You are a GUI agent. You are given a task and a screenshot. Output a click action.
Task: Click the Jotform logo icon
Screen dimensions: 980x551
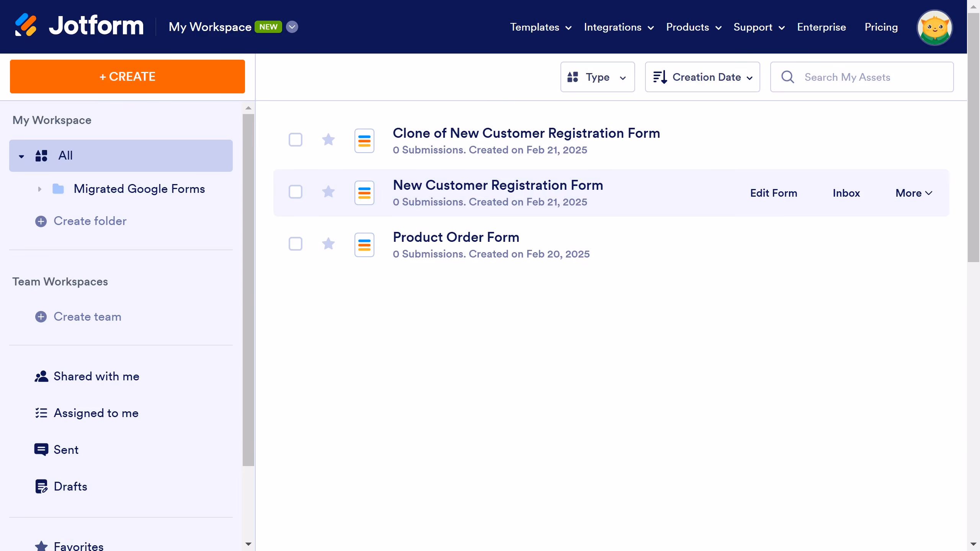[26, 25]
